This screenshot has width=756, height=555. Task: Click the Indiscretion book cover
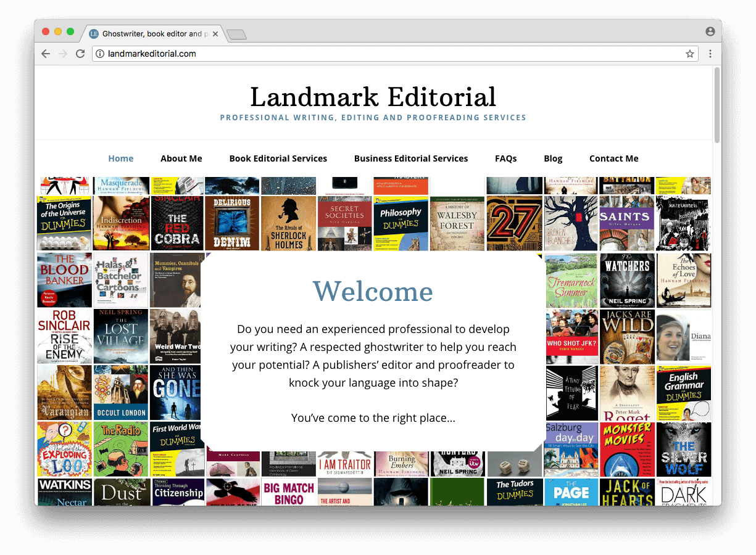(x=121, y=223)
